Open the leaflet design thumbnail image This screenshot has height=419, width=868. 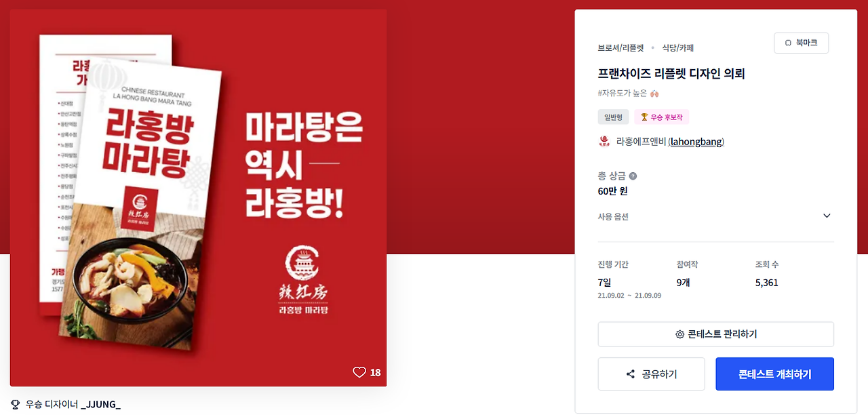pos(198,198)
